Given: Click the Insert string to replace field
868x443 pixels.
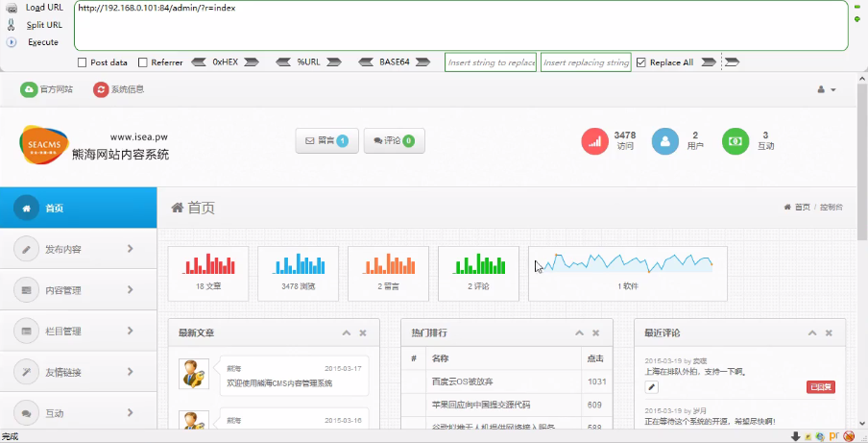Looking at the screenshot, I should coord(491,62).
